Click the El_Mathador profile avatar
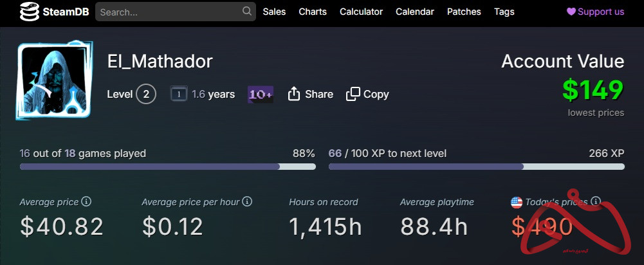 54,80
